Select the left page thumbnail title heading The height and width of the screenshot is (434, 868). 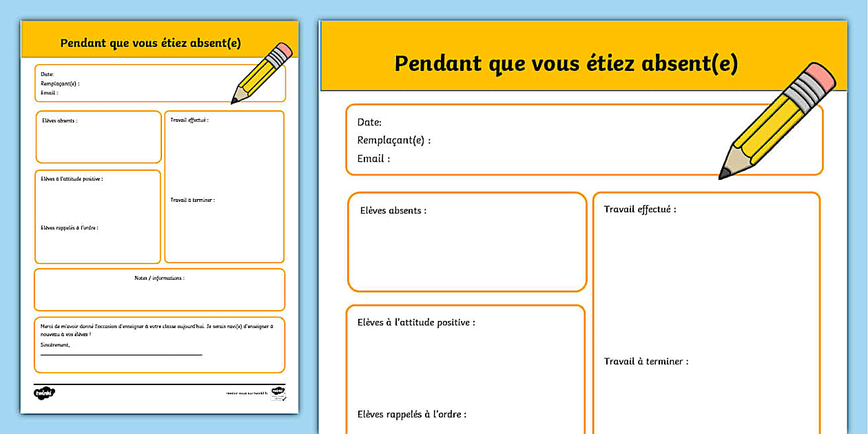tap(150, 43)
